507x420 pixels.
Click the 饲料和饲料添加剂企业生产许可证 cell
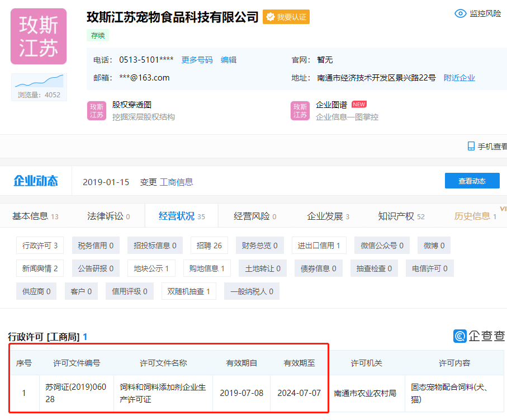pyautogui.click(x=163, y=393)
